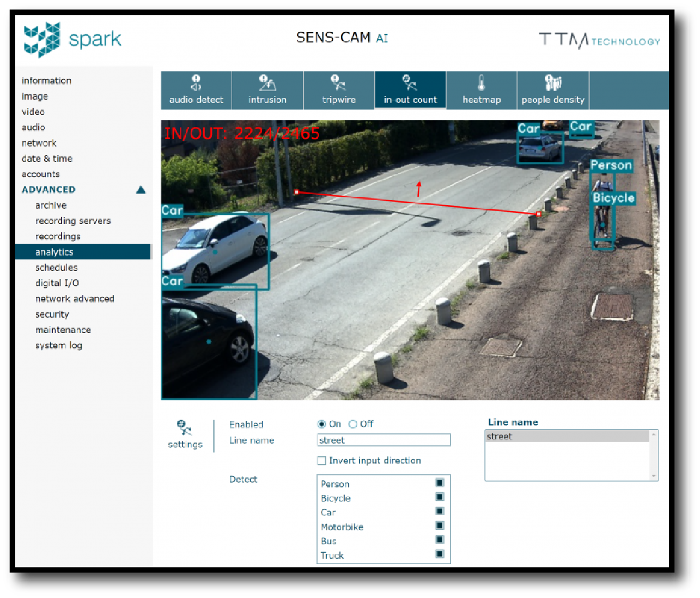Select the intrusion detection icon
The width and height of the screenshot is (700, 598).
[x=267, y=83]
